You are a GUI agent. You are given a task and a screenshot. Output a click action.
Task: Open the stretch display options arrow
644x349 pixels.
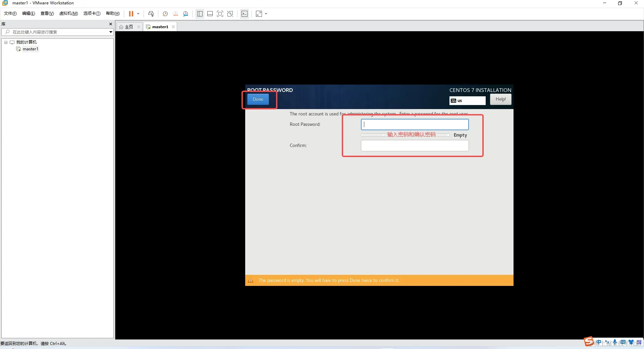point(266,14)
